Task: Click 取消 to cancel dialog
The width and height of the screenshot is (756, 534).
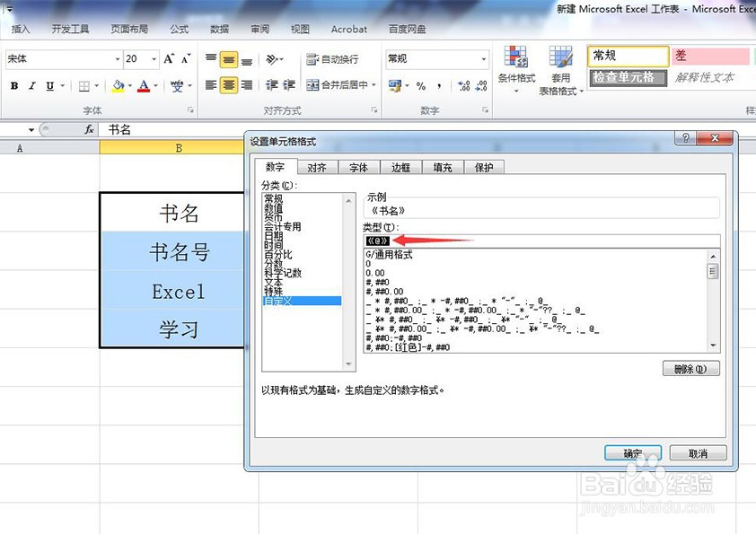Action: [698, 453]
